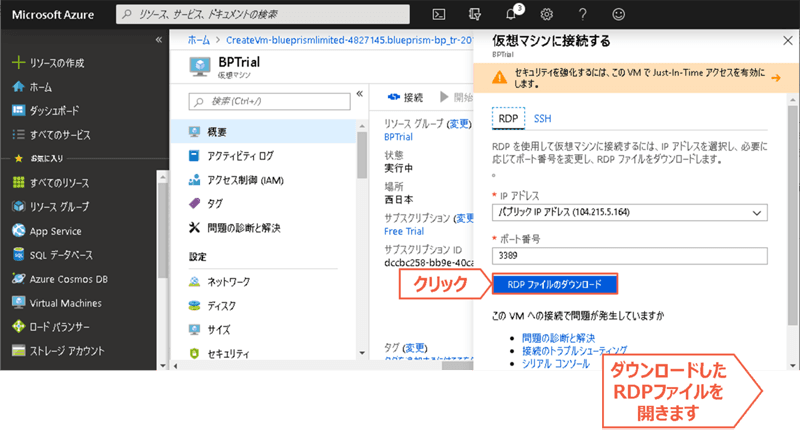Click the 接続 connect toolbar button

pos(406,97)
